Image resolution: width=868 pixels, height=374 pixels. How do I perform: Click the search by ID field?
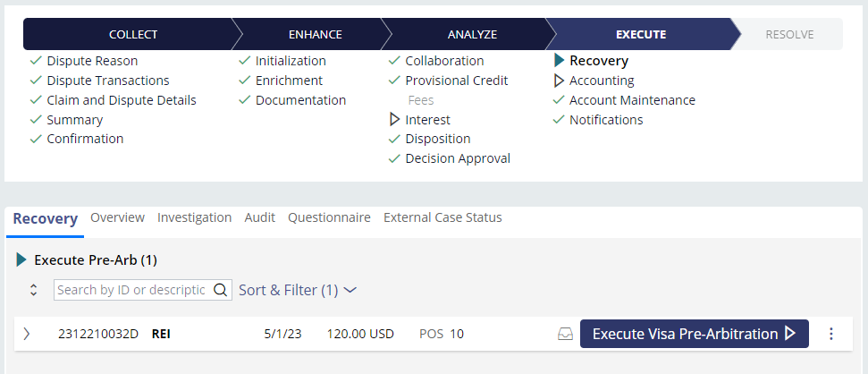(131, 290)
